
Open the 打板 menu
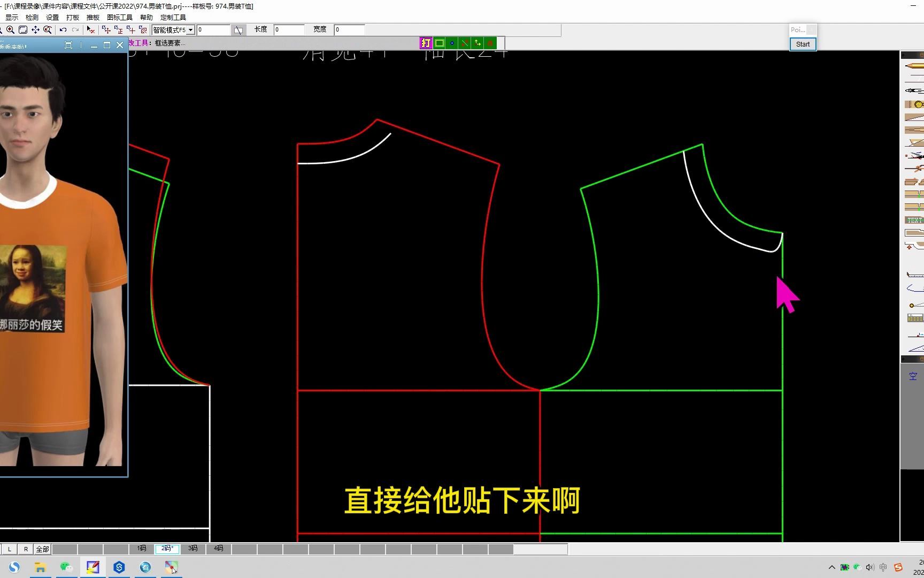pyautogui.click(x=73, y=18)
